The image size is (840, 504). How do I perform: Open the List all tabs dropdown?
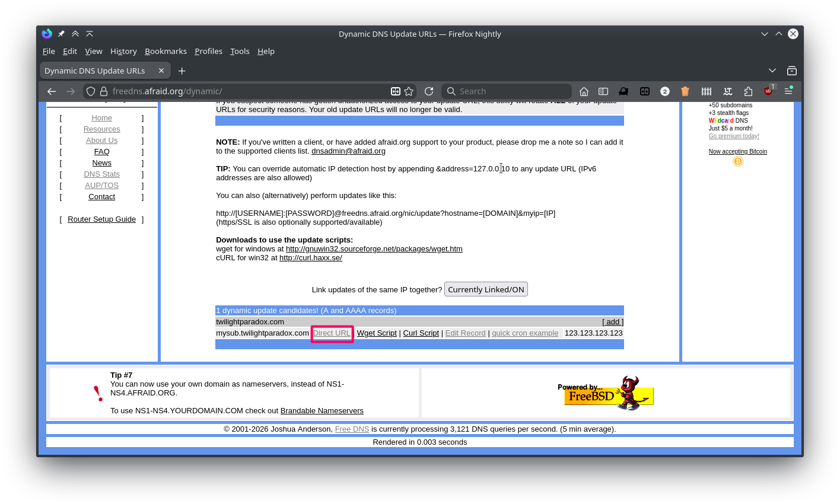772,71
